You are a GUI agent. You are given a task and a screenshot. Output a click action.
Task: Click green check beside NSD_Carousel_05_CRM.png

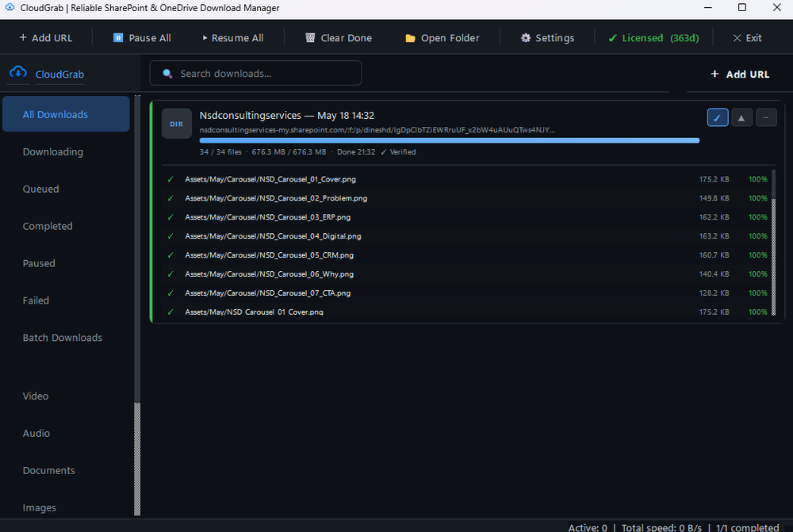[170, 255]
